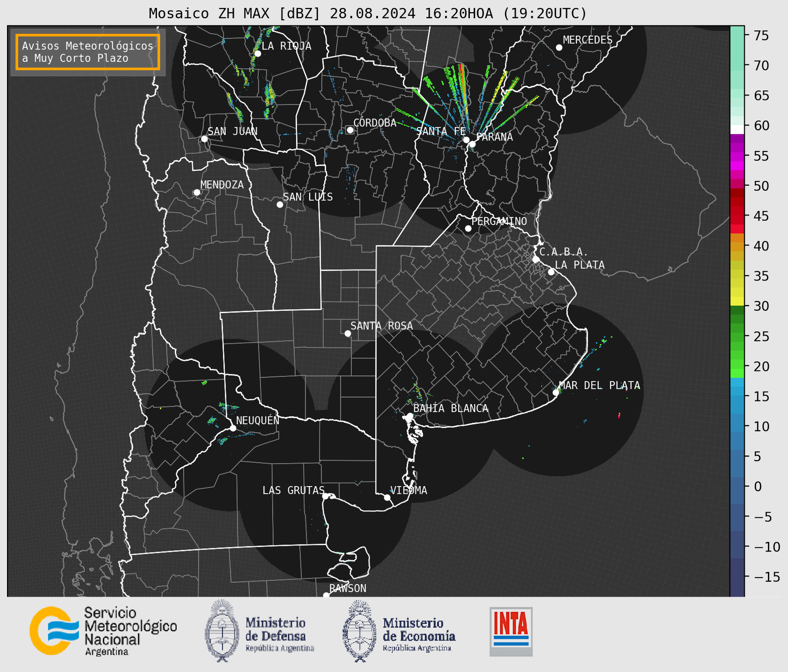
Task: Click the Mar del Plata city marker dot
Action: pos(555,393)
